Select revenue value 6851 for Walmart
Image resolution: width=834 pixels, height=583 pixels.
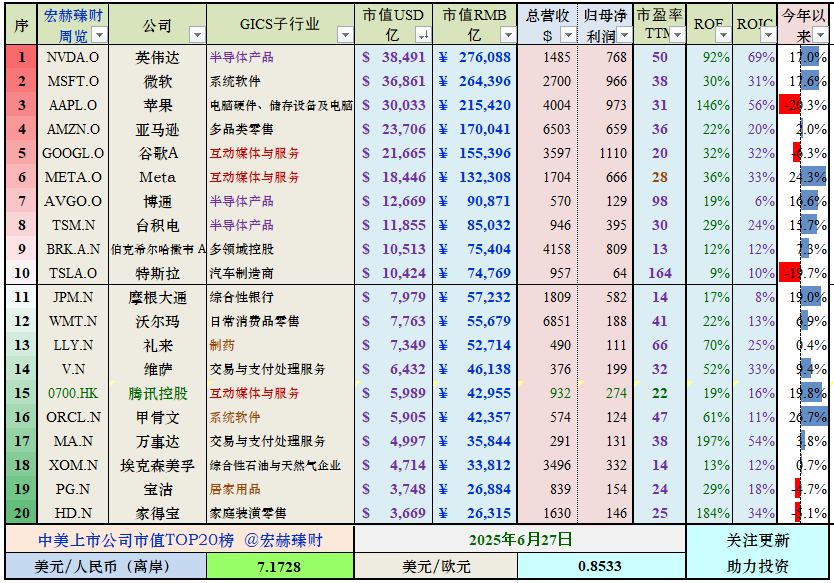547,321
